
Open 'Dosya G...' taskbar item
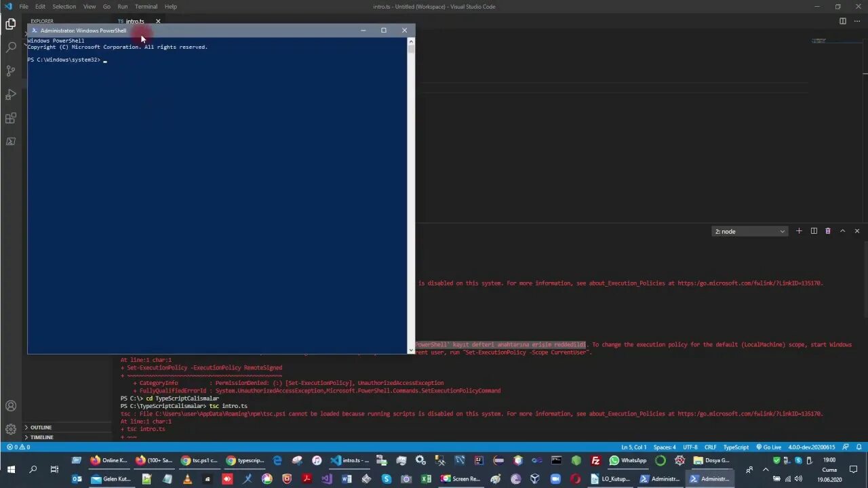pyautogui.click(x=711, y=460)
